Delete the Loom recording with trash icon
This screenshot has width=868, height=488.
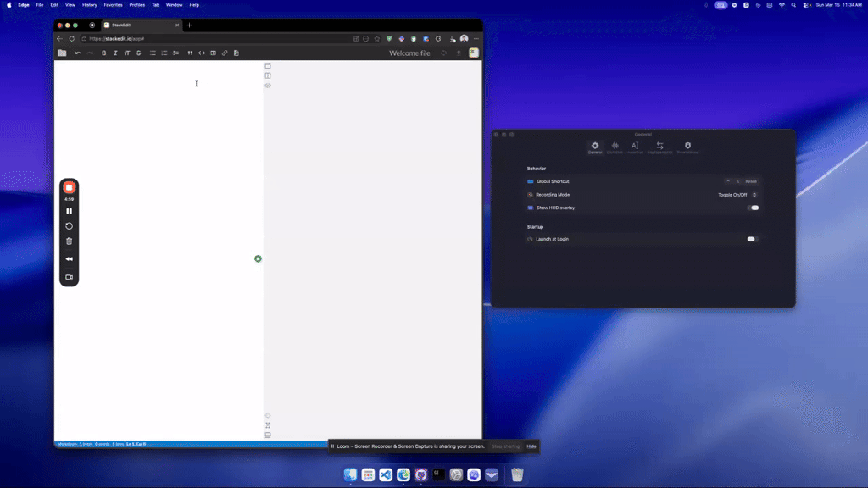click(x=70, y=241)
